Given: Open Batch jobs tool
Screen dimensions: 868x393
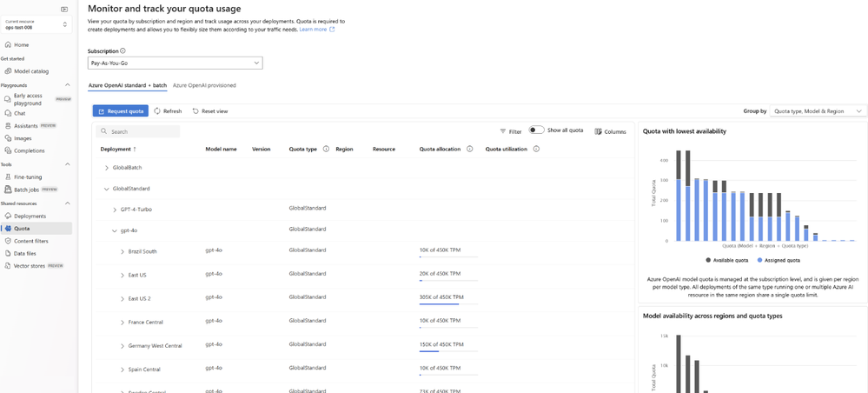Looking at the screenshot, I should pos(27,190).
